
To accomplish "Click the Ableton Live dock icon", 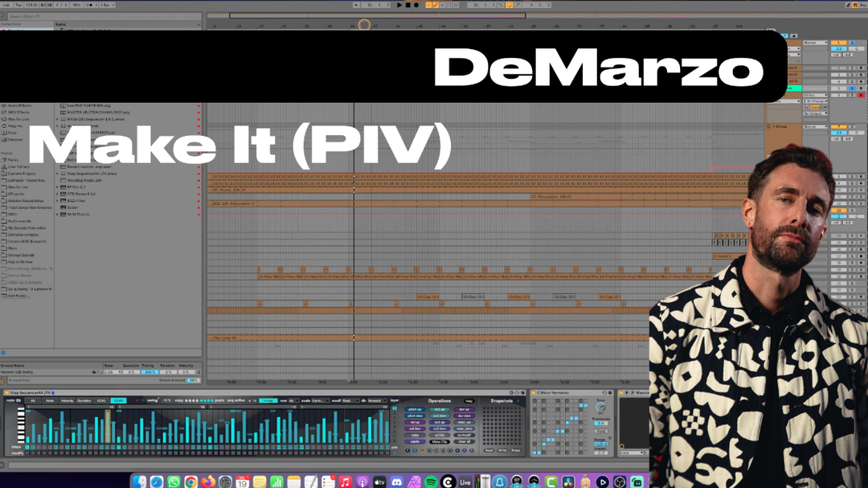I will coord(465,482).
